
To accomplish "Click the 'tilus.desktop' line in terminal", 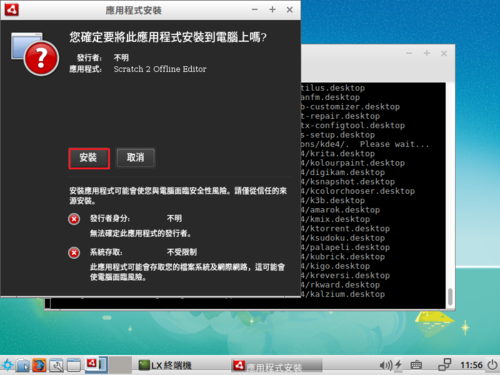I will pyautogui.click(x=333, y=88).
